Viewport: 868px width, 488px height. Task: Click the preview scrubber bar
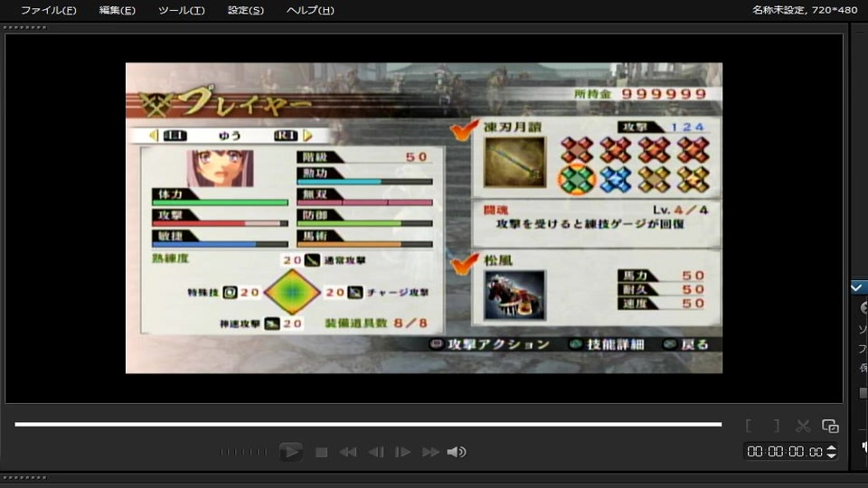(368, 425)
